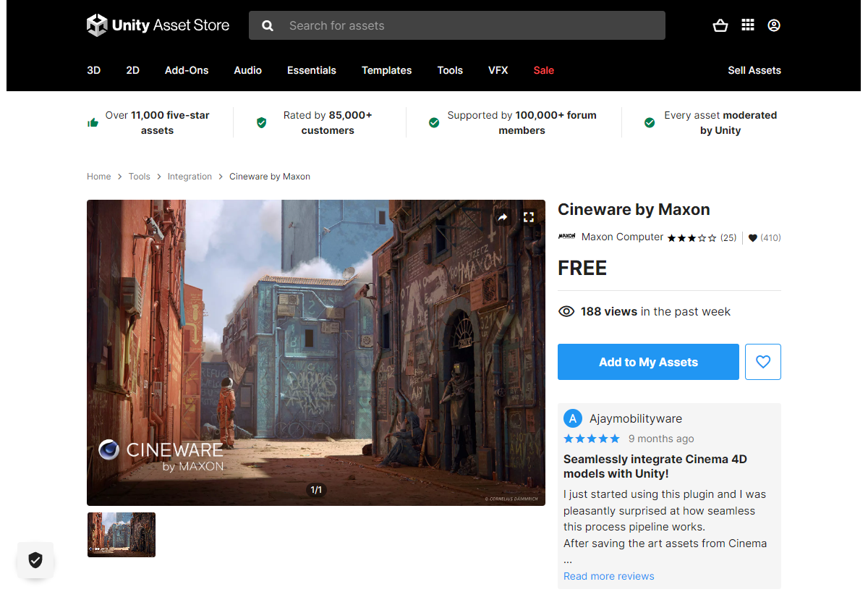
Task: Go to Integration breadcrumb
Action: coord(190,177)
